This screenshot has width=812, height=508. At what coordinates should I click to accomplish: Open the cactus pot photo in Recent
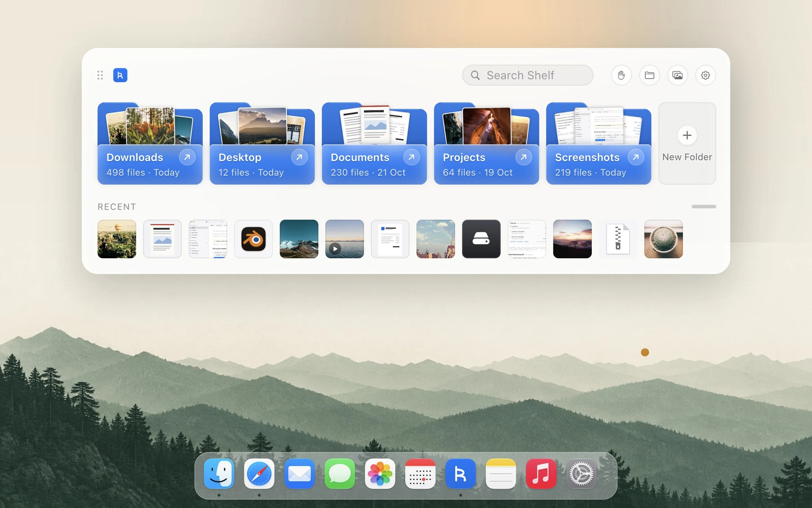coord(663,239)
